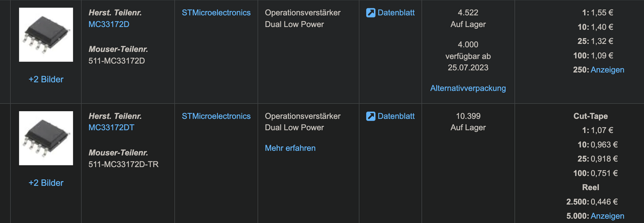Open the Datenblatt link for MC33172DT
The height and width of the screenshot is (223, 644).
pos(396,116)
